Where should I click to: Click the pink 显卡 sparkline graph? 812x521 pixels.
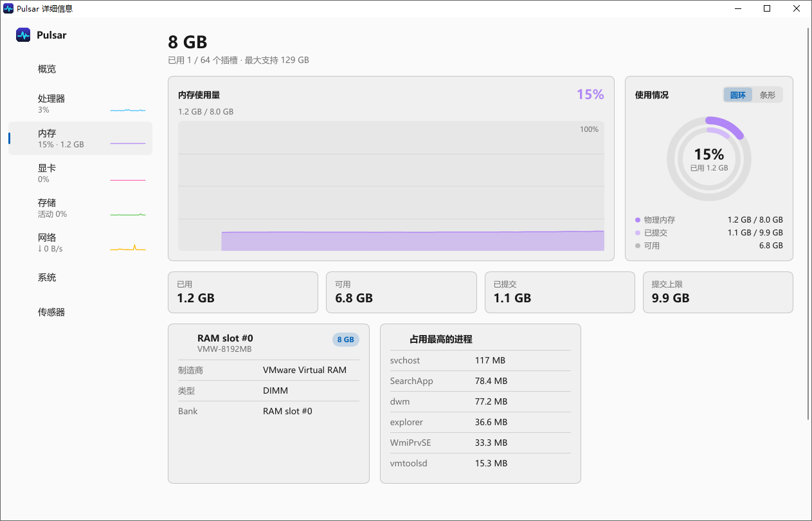(128, 179)
